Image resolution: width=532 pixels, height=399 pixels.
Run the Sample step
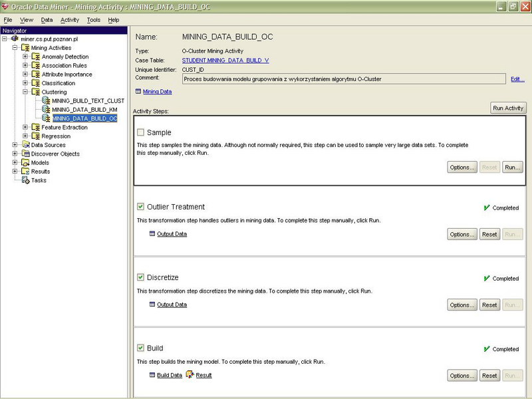click(512, 168)
